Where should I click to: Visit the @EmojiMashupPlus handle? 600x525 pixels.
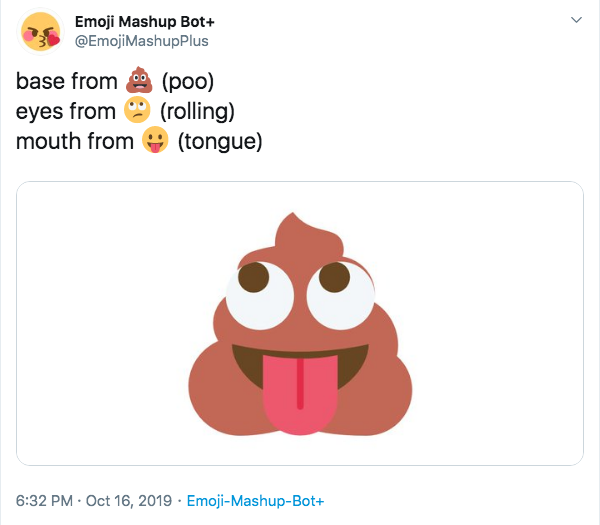pos(141,41)
